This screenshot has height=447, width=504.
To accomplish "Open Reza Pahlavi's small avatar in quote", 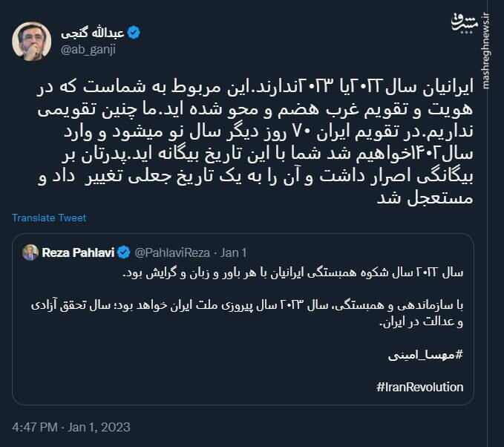I will 30,252.
